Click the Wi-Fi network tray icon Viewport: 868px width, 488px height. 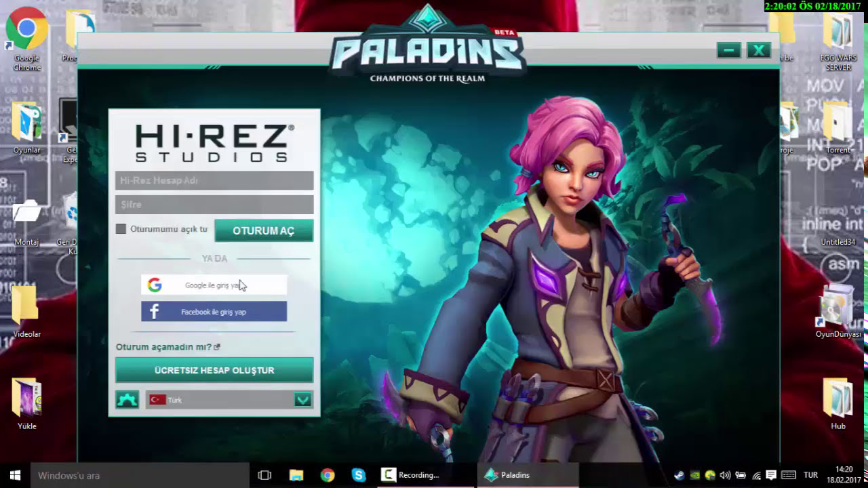pos(756,475)
